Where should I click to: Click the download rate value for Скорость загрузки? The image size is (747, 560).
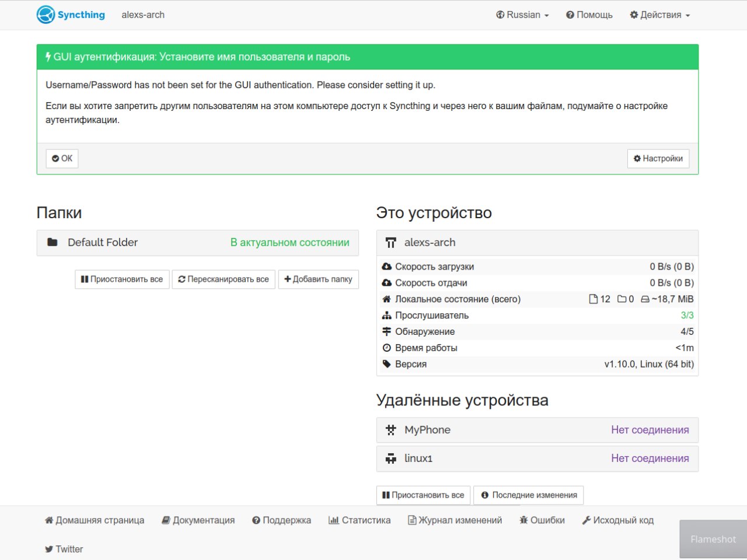pos(672,267)
